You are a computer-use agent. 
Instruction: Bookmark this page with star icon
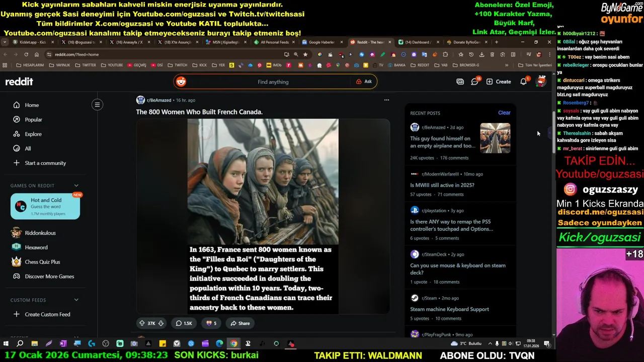pyautogui.click(x=305, y=54)
